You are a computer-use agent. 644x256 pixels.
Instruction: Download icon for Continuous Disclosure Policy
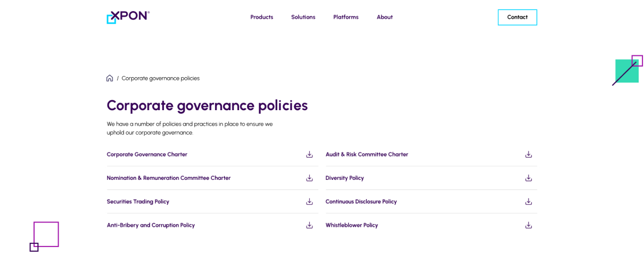point(529,202)
